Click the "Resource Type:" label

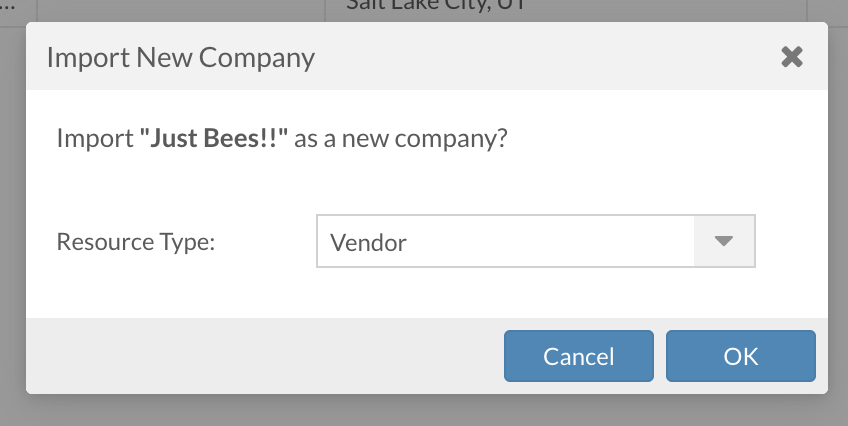coord(136,242)
